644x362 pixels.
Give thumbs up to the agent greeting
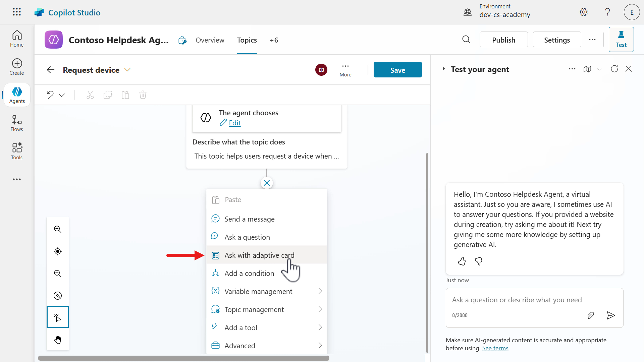point(462,261)
